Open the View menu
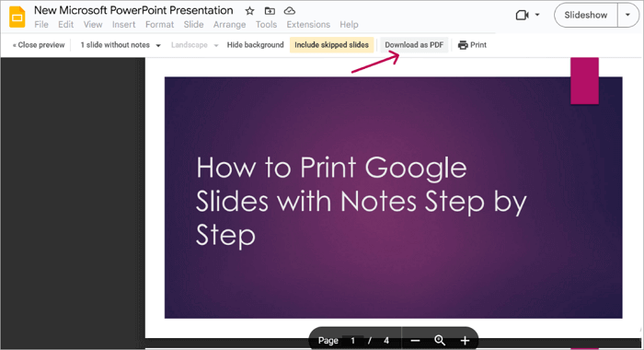 (93, 25)
